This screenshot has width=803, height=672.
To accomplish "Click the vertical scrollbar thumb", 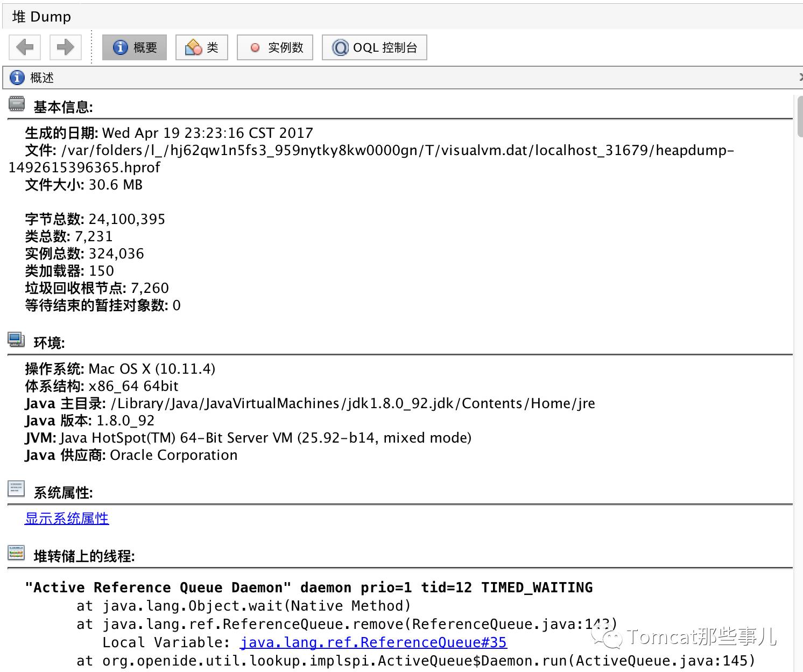I will [x=800, y=117].
